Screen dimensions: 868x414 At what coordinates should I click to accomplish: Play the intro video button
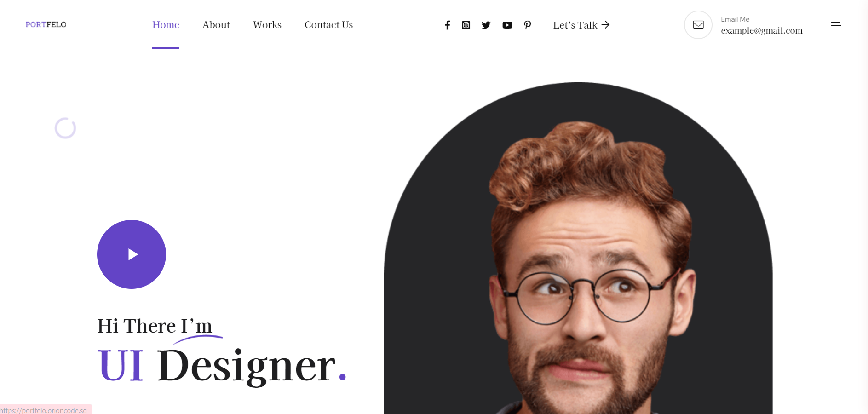click(132, 254)
